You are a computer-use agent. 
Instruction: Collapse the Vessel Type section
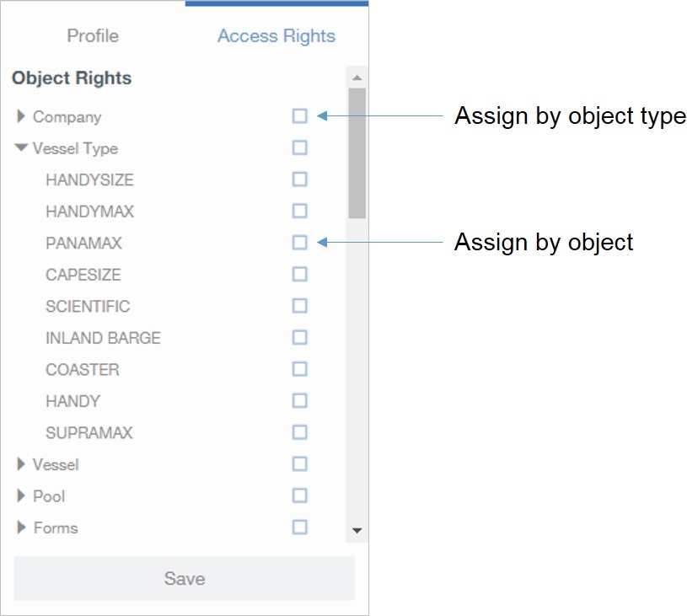click(x=20, y=148)
